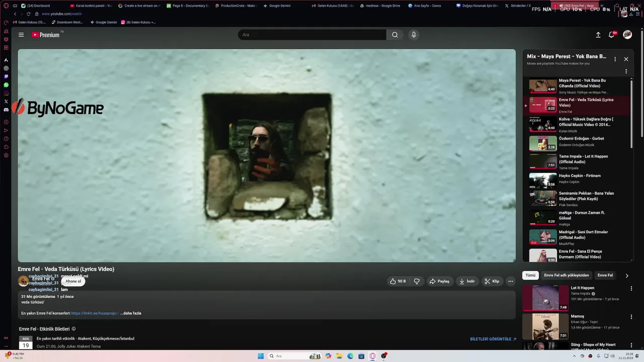Click the taskbar Ara search box
The width and height of the screenshot is (644, 362).
click(294, 356)
